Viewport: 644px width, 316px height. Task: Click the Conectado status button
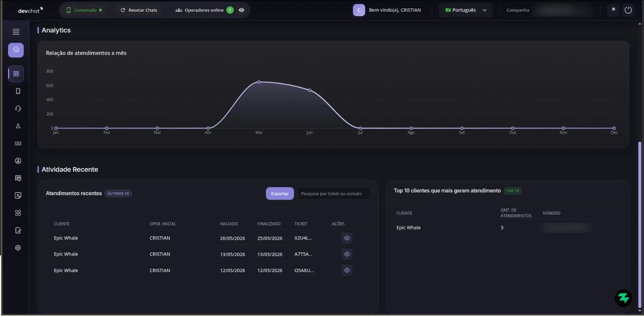click(84, 10)
